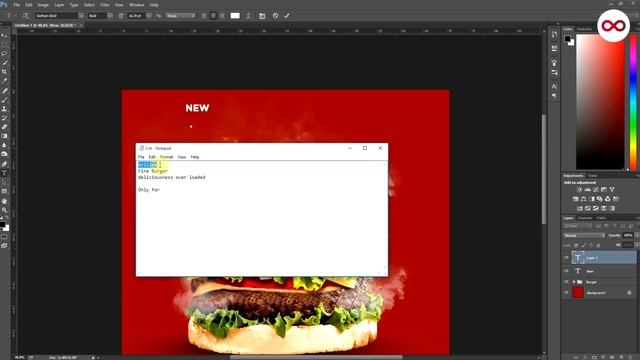The image size is (640, 360).
Task: Select the Move tool
Action: [x=4, y=36]
